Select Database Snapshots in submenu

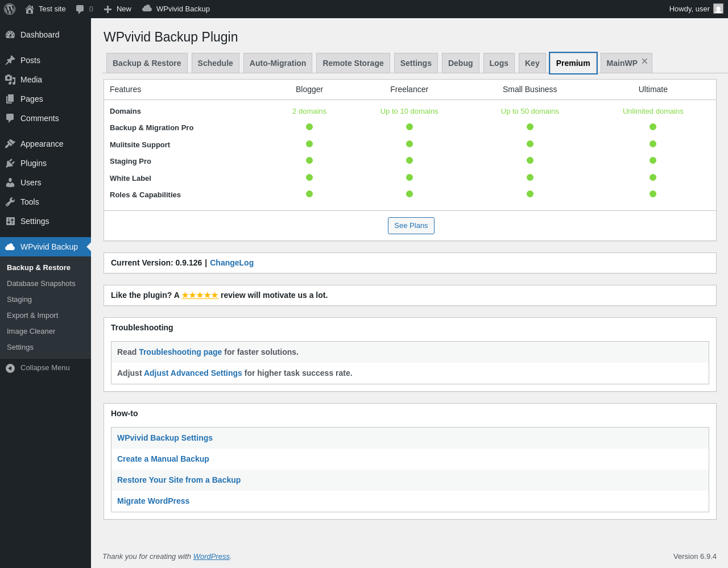coord(41,284)
